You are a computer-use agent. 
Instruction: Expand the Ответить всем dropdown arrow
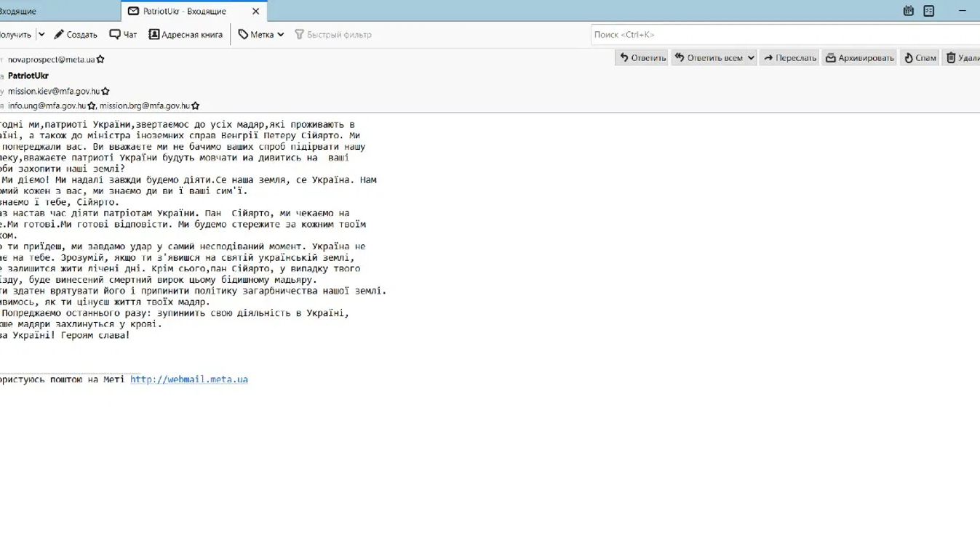(x=751, y=58)
